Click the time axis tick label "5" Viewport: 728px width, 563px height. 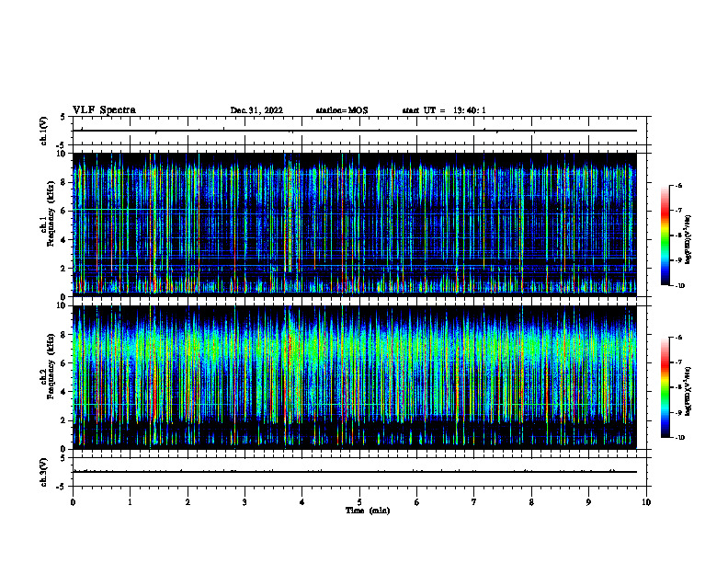tap(359, 502)
